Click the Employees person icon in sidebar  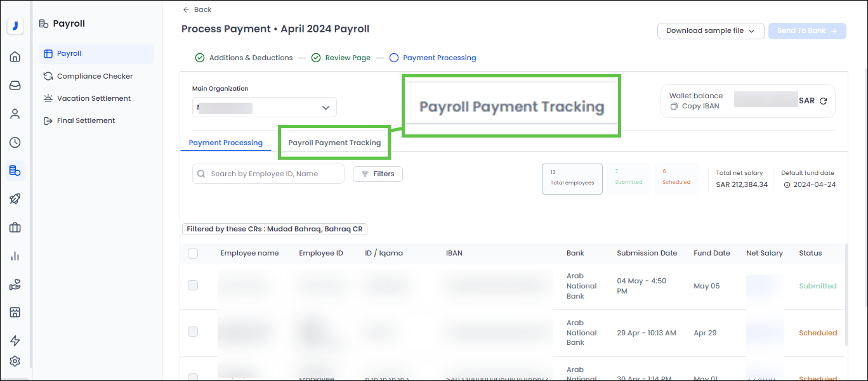[x=15, y=114]
